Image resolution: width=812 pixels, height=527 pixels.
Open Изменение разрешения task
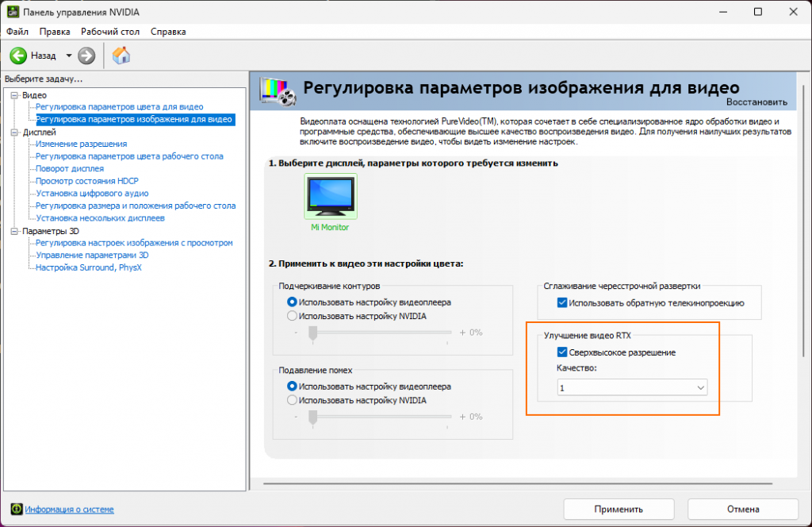(82, 144)
